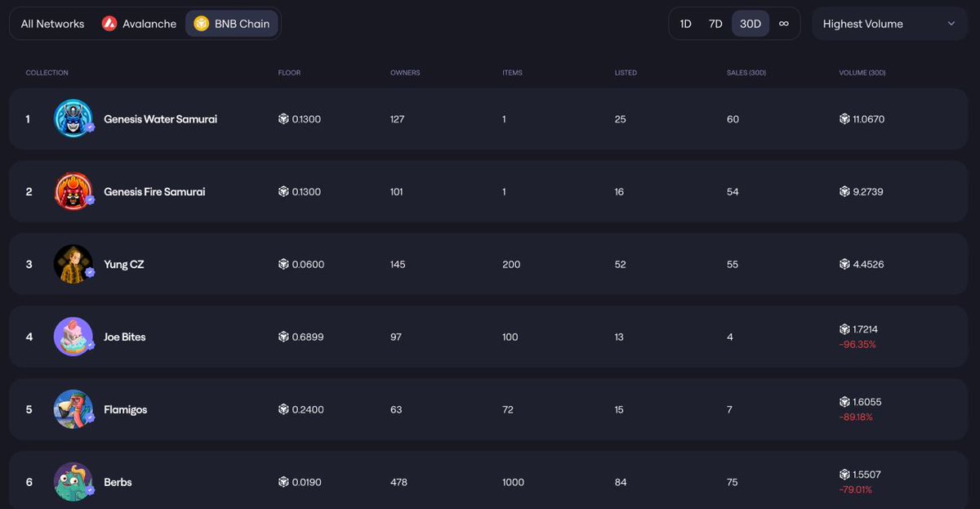Image resolution: width=980 pixels, height=509 pixels.
Task: Click BNB icon beside volume 4.4526
Action: tap(844, 264)
